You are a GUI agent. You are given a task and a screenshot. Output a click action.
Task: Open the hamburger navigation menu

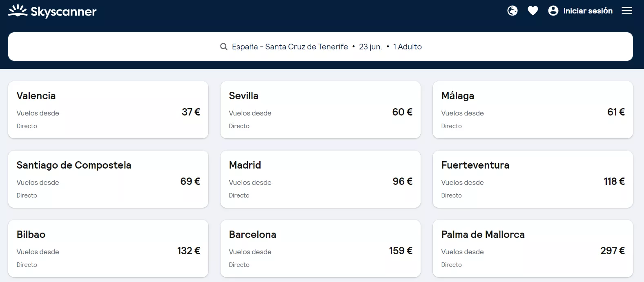(626, 11)
